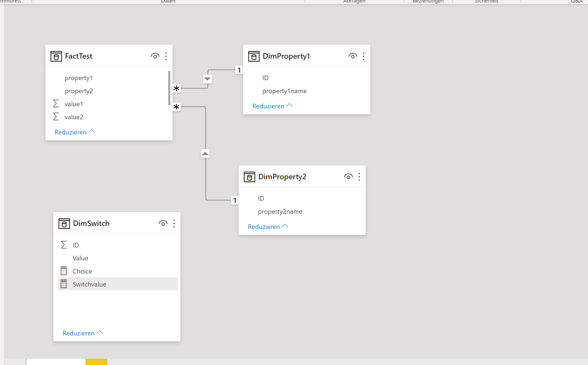Click the FactTest table icon

click(56, 56)
